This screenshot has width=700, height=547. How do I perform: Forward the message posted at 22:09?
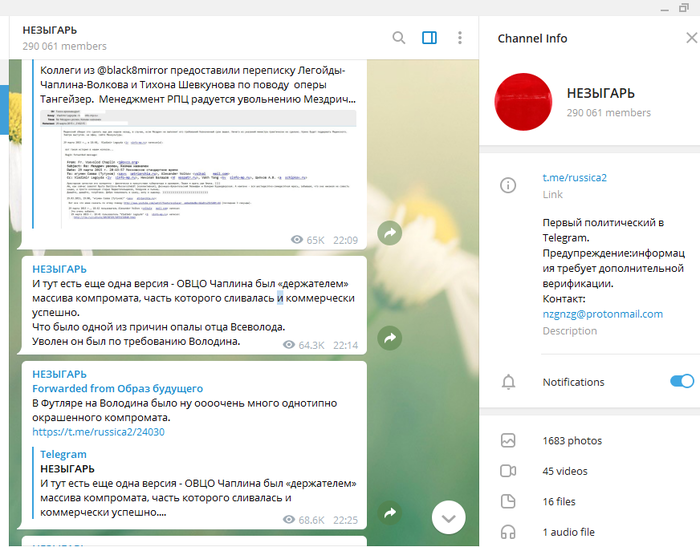(x=389, y=233)
